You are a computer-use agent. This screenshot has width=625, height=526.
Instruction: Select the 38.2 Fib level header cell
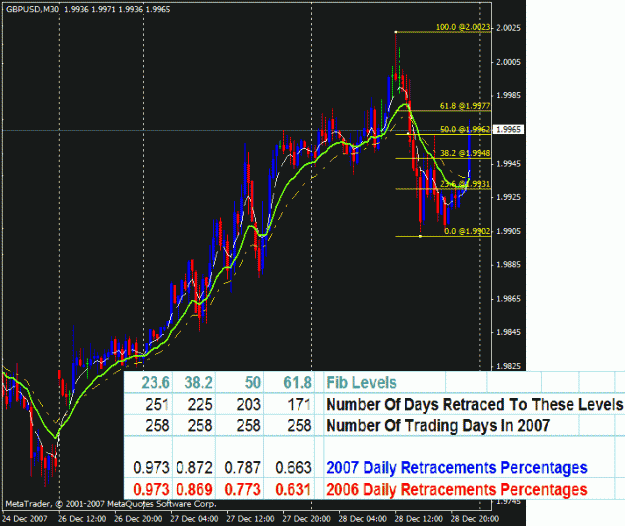194,383
